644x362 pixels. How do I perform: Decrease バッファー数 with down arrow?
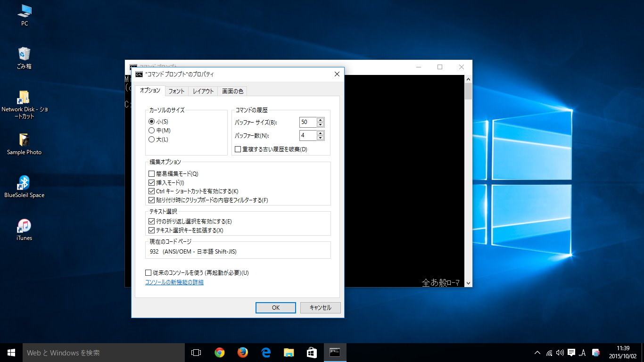(x=321, y=138)
